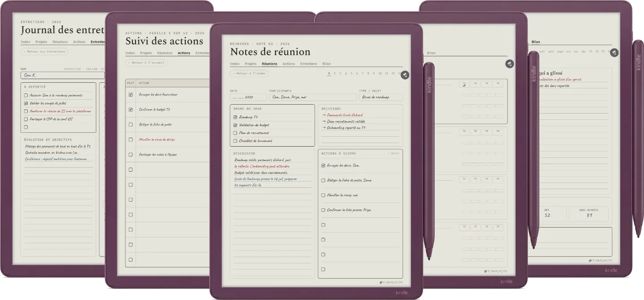Check 'Améliorer la vitesse du CI' item

[x=26, y=111]
